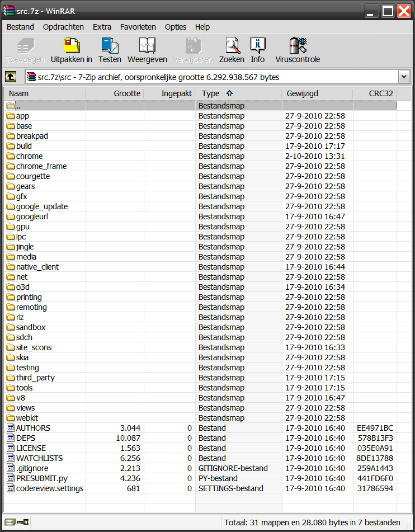Click the parent folder '..' icon
Viewport: 415px width, 532px height.
(x=11, y=106)
